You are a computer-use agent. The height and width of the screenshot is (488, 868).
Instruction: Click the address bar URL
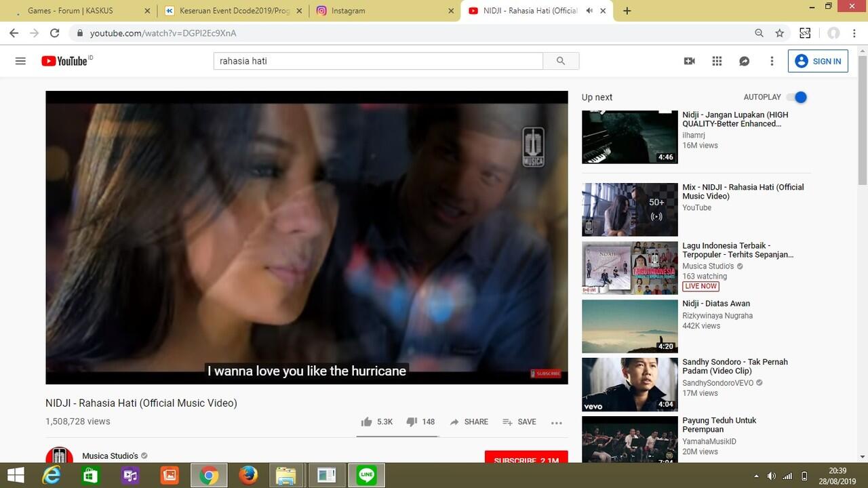163,33
